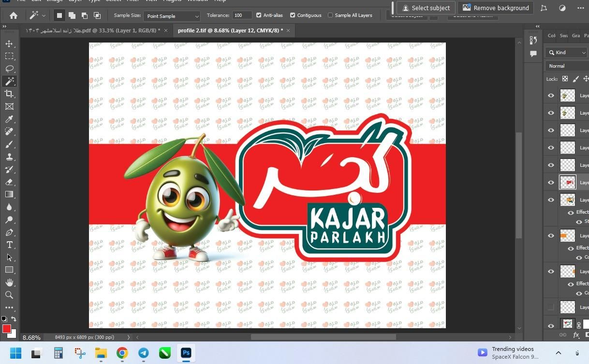Viewport: 589px width, 364px height.
Task: Open the History panel icon
Action: tap(533, 40)
